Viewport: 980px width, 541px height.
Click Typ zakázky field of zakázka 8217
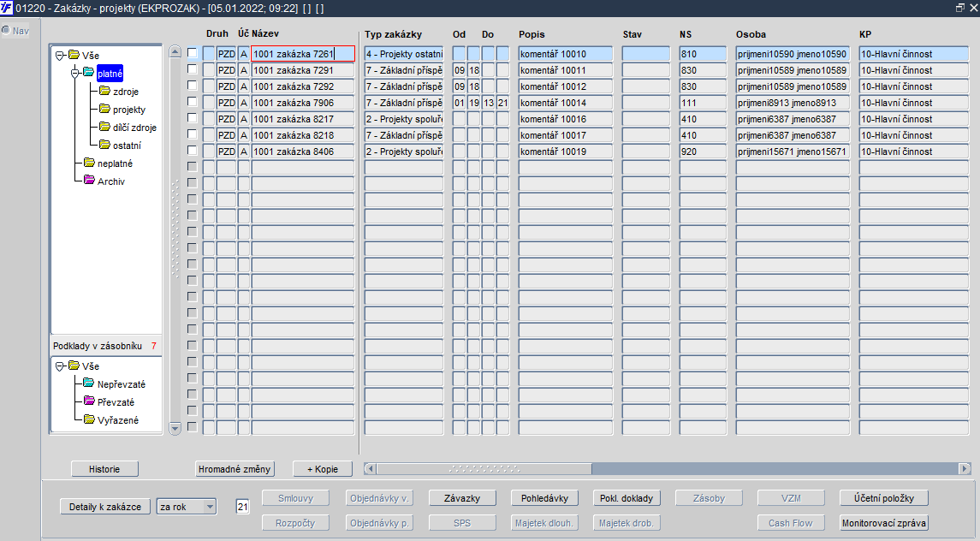click(404, 119)
